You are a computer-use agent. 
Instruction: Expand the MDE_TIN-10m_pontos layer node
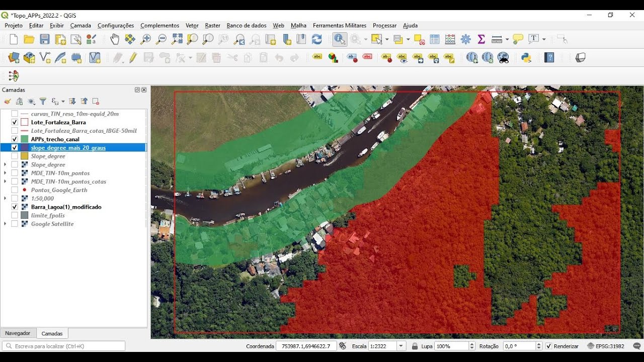coord(5,173)
